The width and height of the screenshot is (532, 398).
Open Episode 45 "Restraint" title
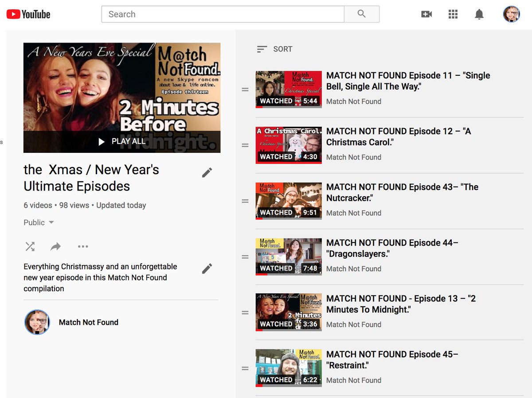point(392,360)
